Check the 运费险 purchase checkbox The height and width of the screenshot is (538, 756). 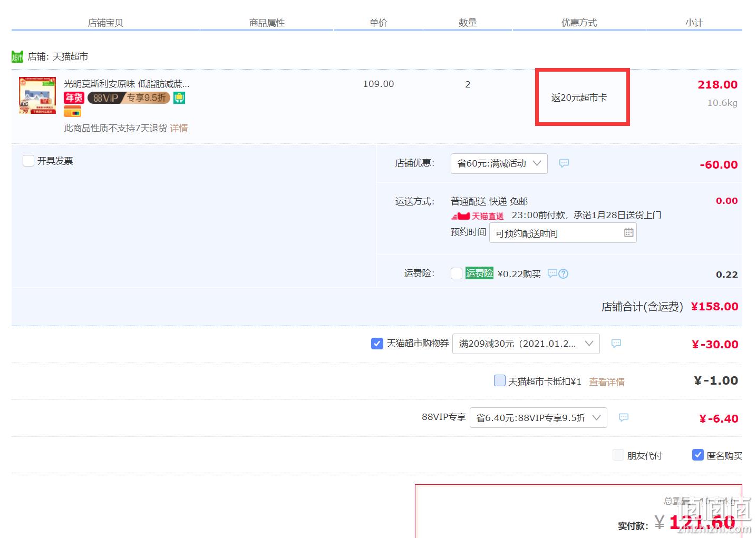point(457,273)
